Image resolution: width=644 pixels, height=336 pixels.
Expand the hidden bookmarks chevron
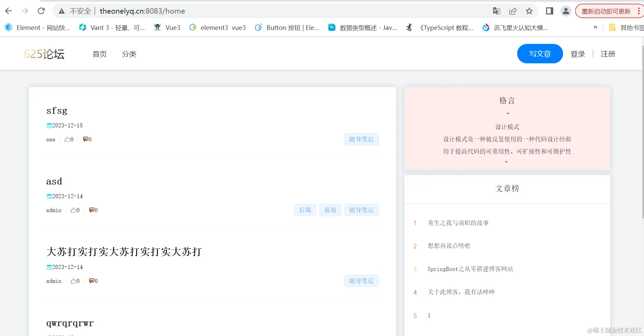(595, 28)
